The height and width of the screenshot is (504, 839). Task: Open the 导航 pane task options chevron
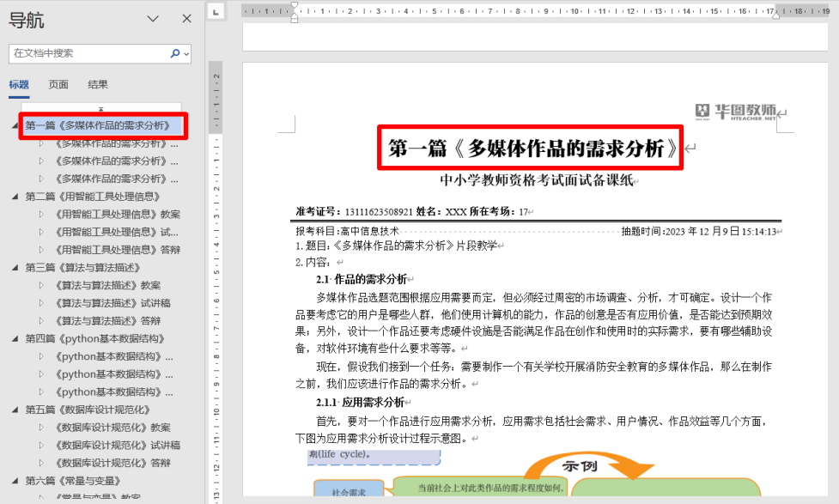[x=153, y=19]
